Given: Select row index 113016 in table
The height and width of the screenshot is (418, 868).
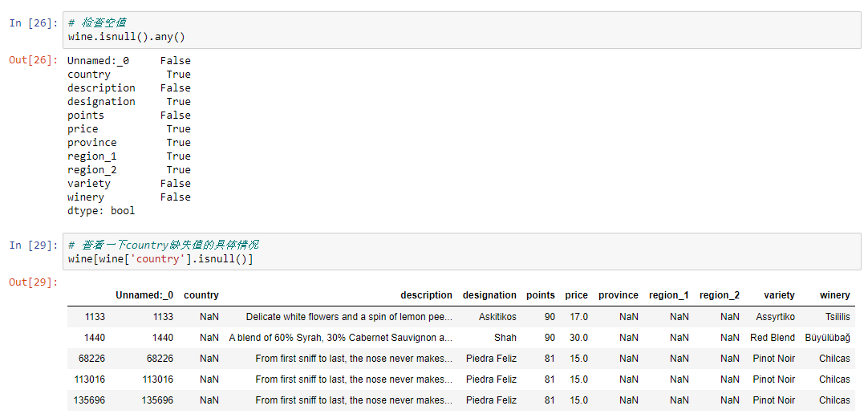Looking at the screenshot, I should click(x=90, y=379).
